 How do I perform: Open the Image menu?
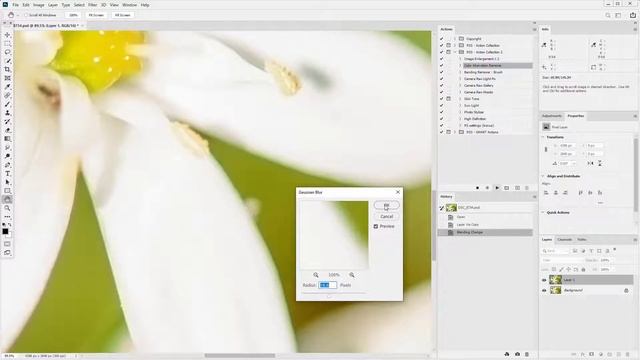click(38, 5)
